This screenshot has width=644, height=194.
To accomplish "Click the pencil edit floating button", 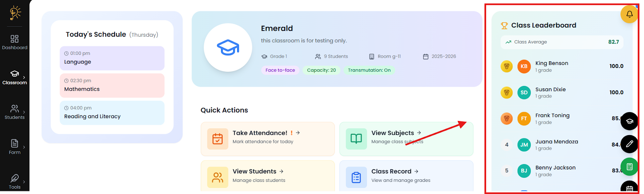I will [x=629, y=144].
